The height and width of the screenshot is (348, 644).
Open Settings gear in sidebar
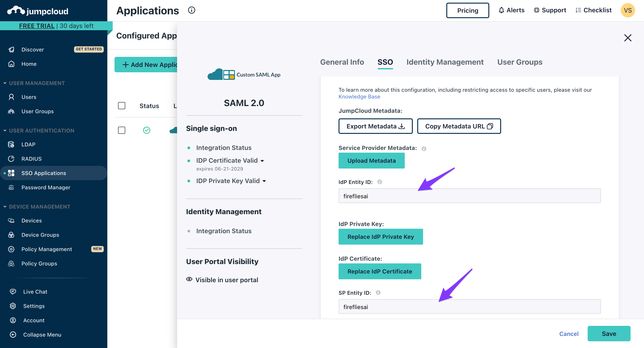pos(13,306)
